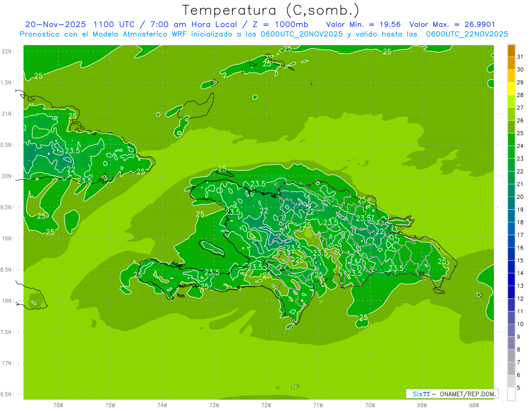Click the "20N" latitude axis label
This screenshot has width=532, height=411.
(7, 176)
